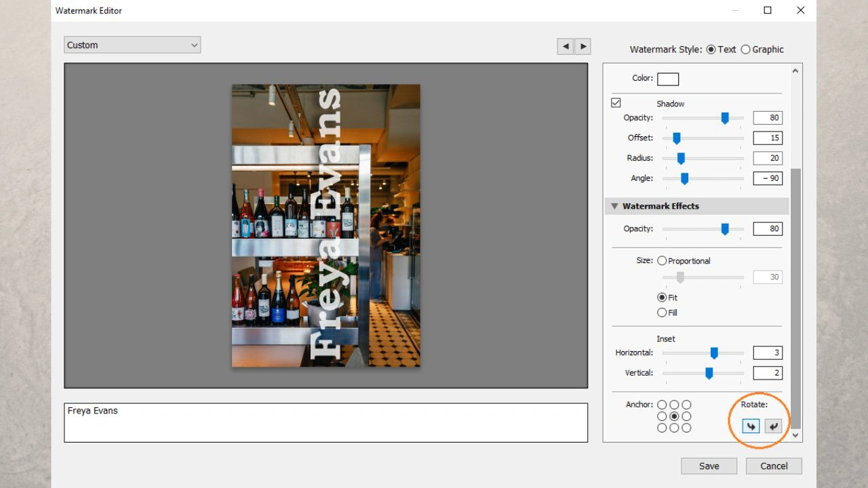Select the top-center anchor point

click(674, 405)
